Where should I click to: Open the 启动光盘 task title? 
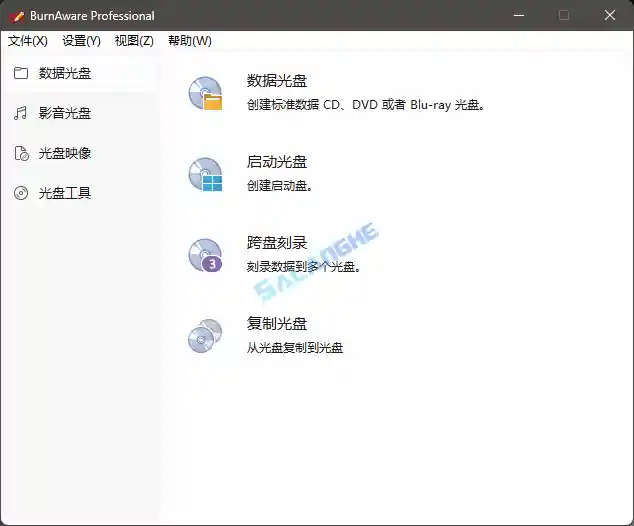pyautogui.click(x=277, y=162)
